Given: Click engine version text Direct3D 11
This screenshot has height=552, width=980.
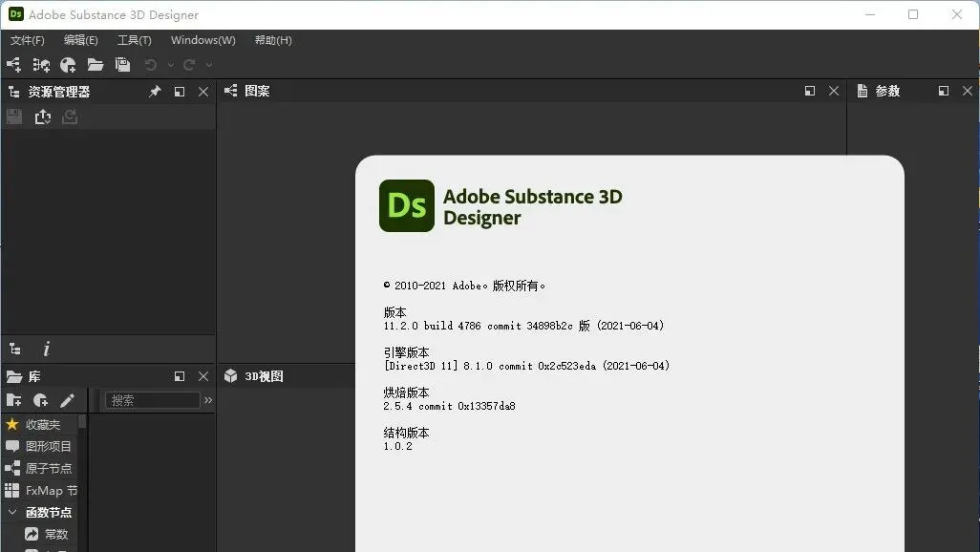Looking at the screenshot, I should point(527,366).
